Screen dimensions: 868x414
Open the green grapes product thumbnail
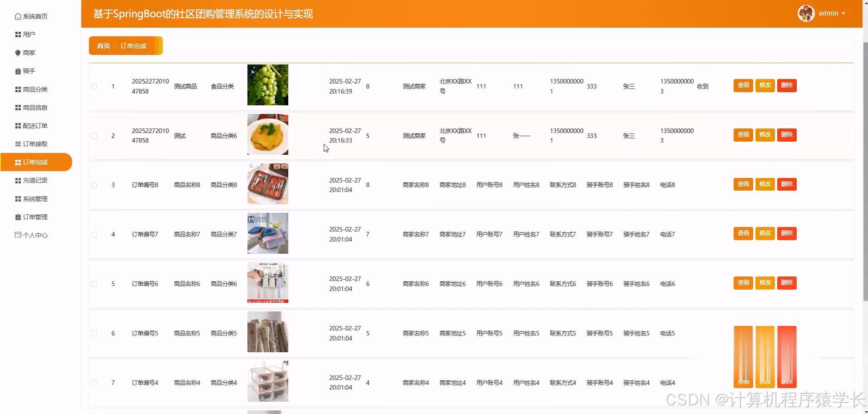tap(268, 85)
